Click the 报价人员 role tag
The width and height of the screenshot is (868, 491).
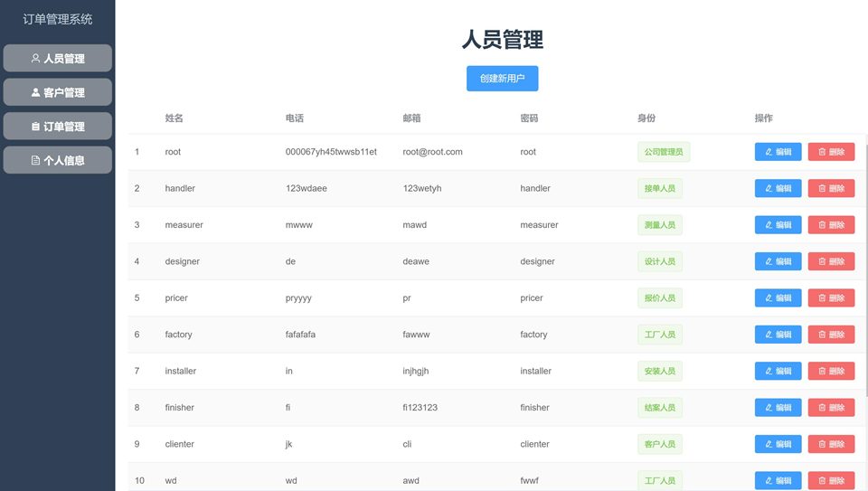659,297
